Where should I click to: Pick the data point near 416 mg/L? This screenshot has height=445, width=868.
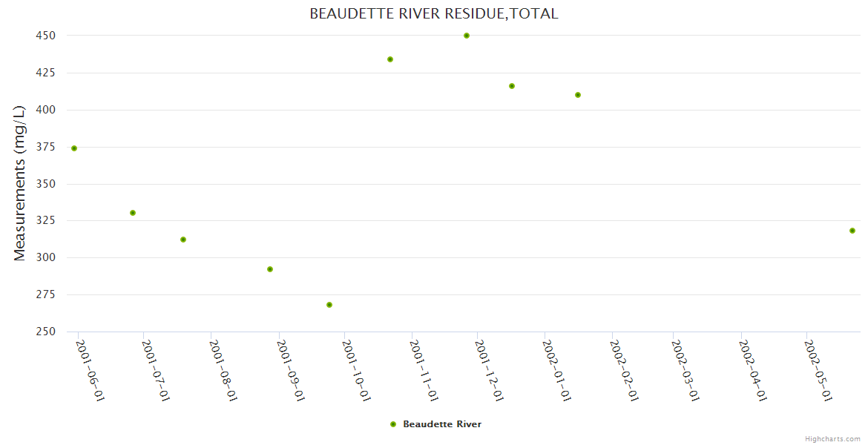point(512,86)
